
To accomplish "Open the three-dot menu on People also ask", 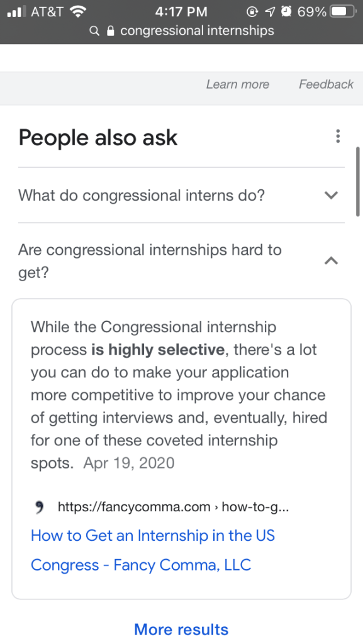I will [x=338, y=136].
